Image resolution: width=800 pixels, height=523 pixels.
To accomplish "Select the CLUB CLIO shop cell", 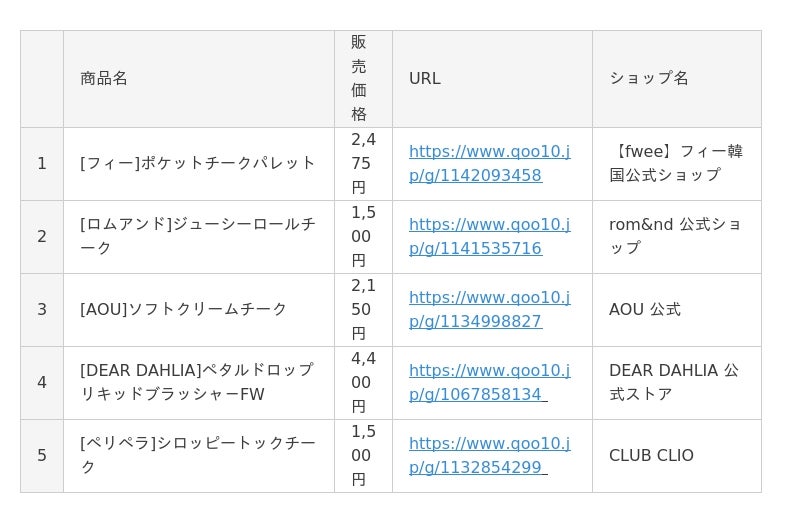I will [x=677, y=456].
